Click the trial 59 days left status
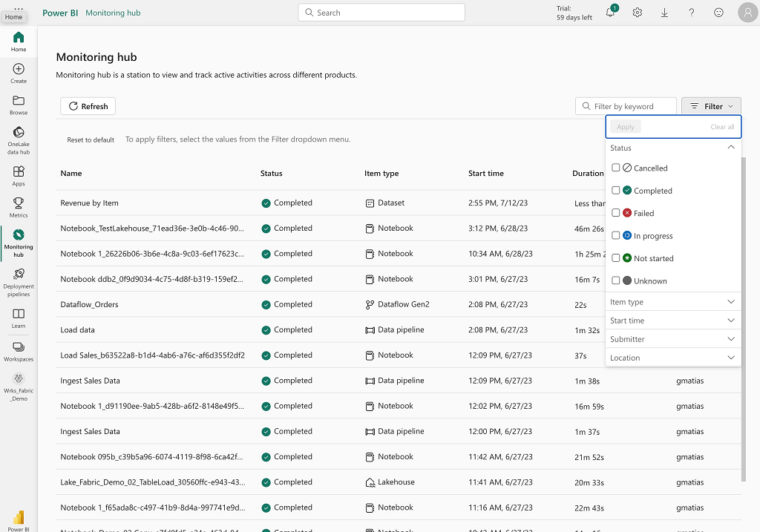The width and height of the screenshot is (760, 532). [574, 13]
